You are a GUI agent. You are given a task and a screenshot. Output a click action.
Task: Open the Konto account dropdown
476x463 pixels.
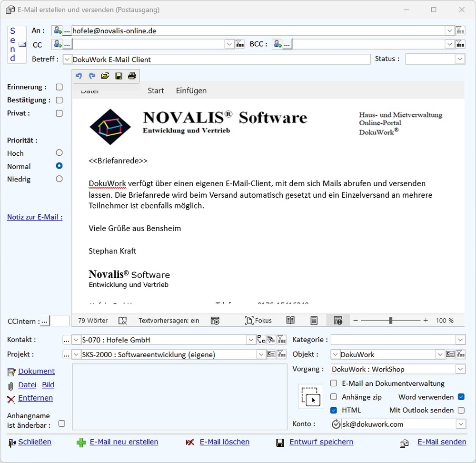click(x=460, y=424)
